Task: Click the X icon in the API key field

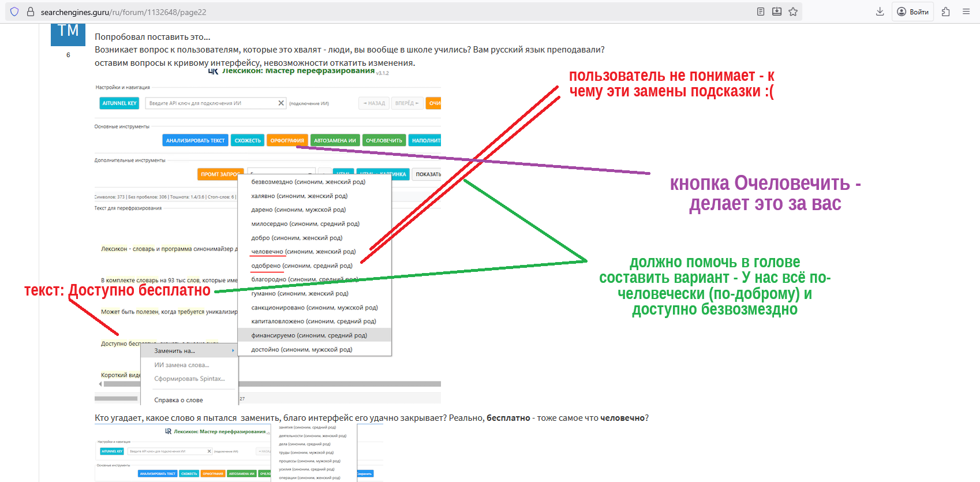Action: [281, 103]
